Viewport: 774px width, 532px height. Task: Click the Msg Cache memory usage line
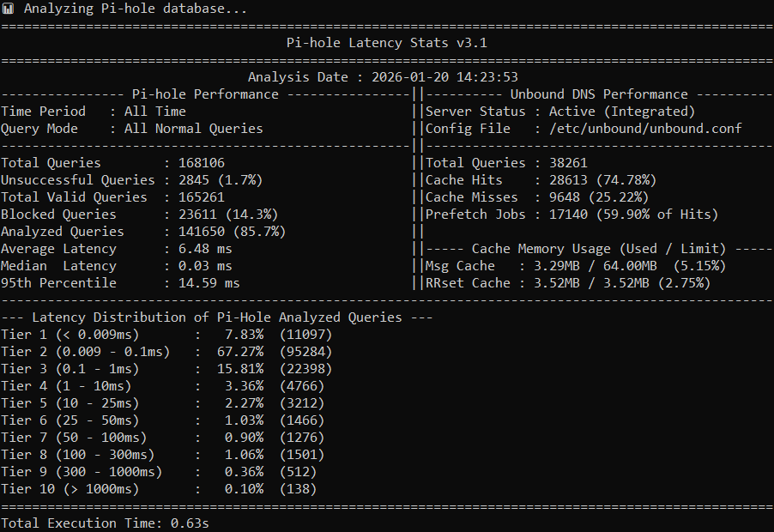coord(575,266)
